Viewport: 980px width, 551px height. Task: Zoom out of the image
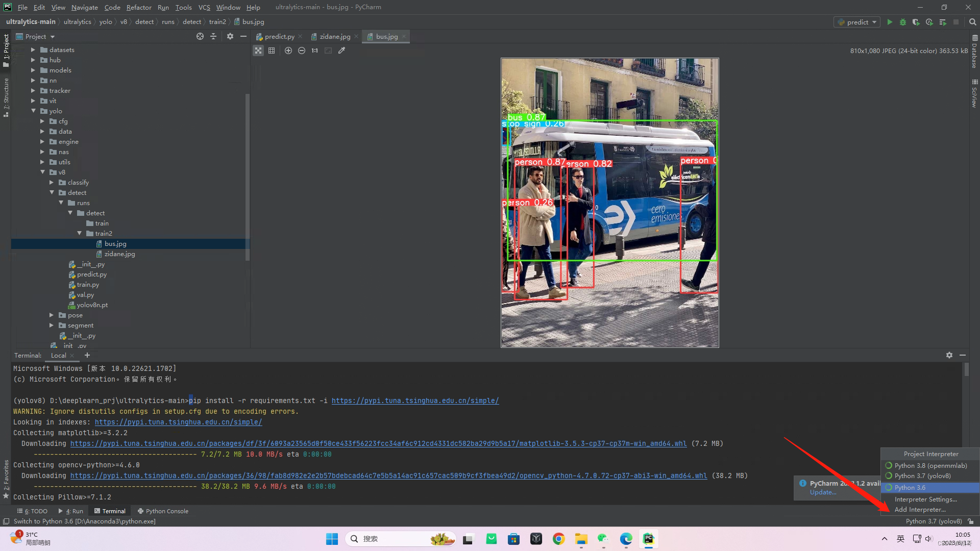tap(302, 51)
